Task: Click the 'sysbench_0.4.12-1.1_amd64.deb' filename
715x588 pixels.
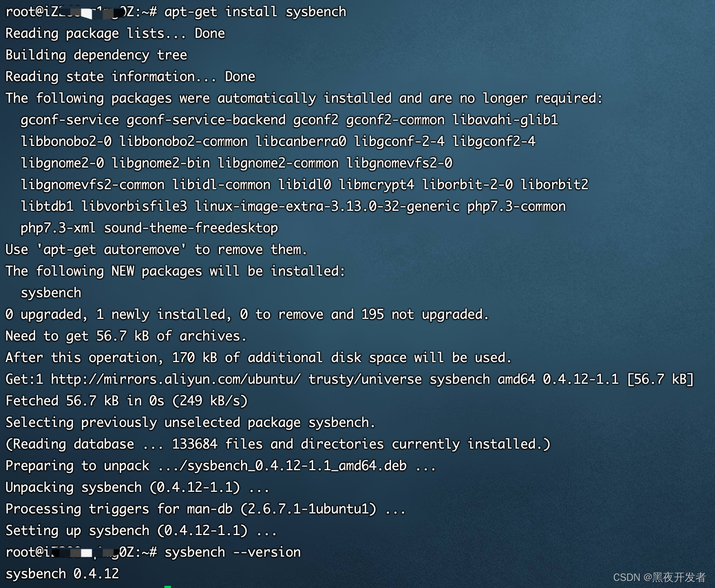Action: click(x=297, y=466)
